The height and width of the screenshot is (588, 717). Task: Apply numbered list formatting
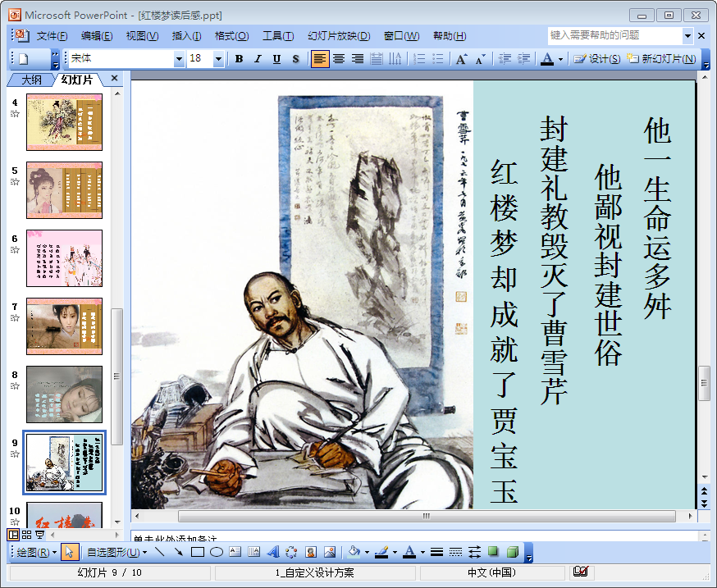[419, 59]
